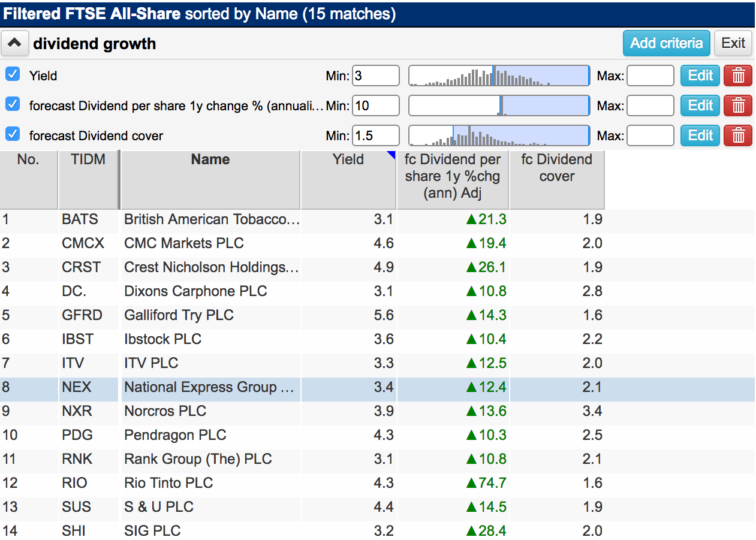The height and width of the screenshot is (540, 756).
Task: Sort by the TIDM column header
Action: tap(89, 179)
